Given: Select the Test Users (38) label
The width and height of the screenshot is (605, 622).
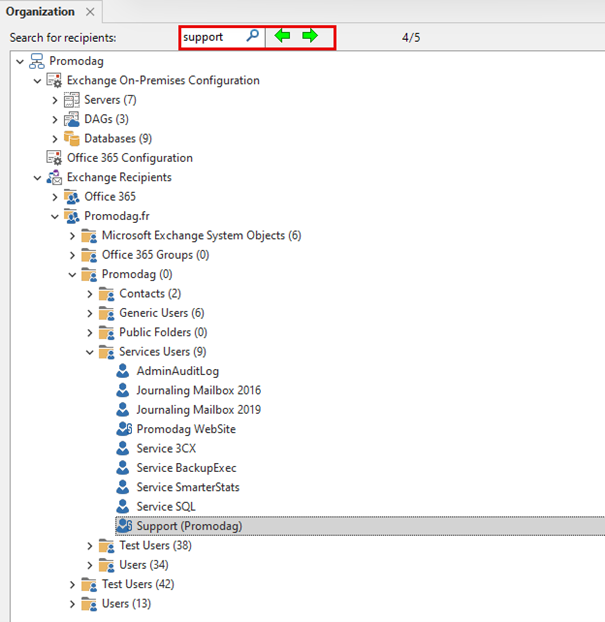Looking at the screenshot, I should tap(156, 545).
